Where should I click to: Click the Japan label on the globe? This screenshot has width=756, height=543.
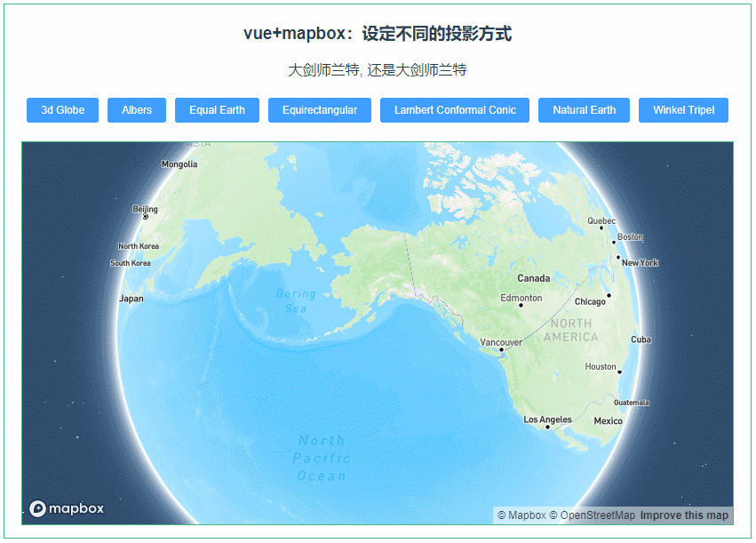(131, 299)
